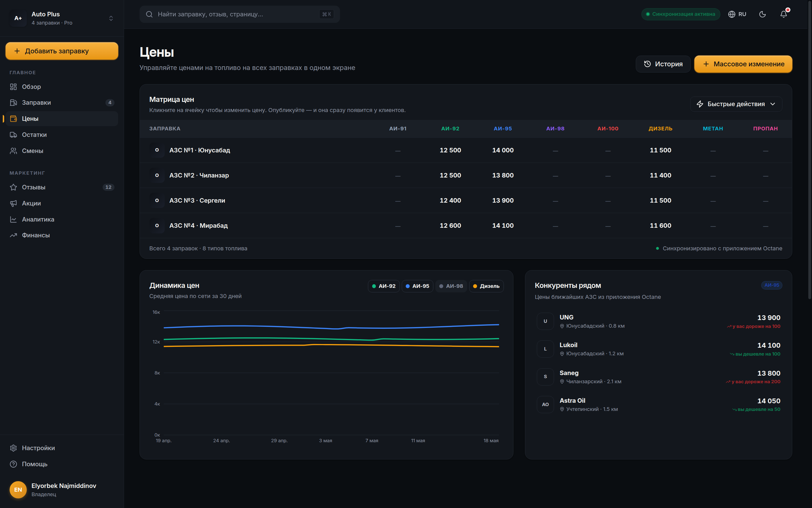Screen dimensions: 812x508
Task: Click the 18 мая date label on chart axis
Action: pos(491,441)
